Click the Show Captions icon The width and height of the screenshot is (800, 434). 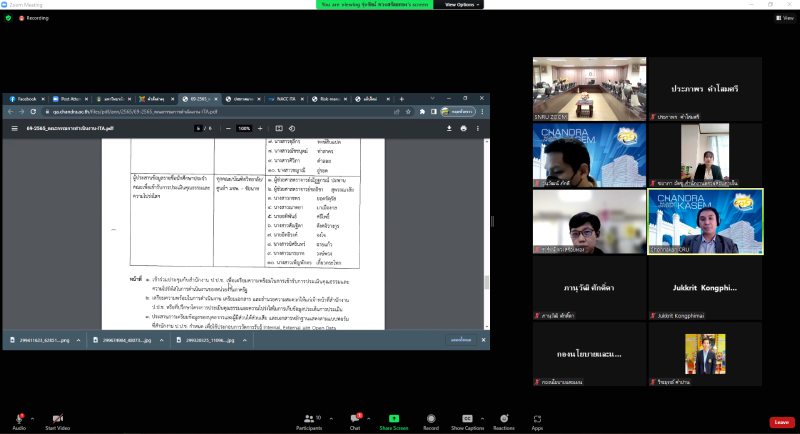coord(466,418)
